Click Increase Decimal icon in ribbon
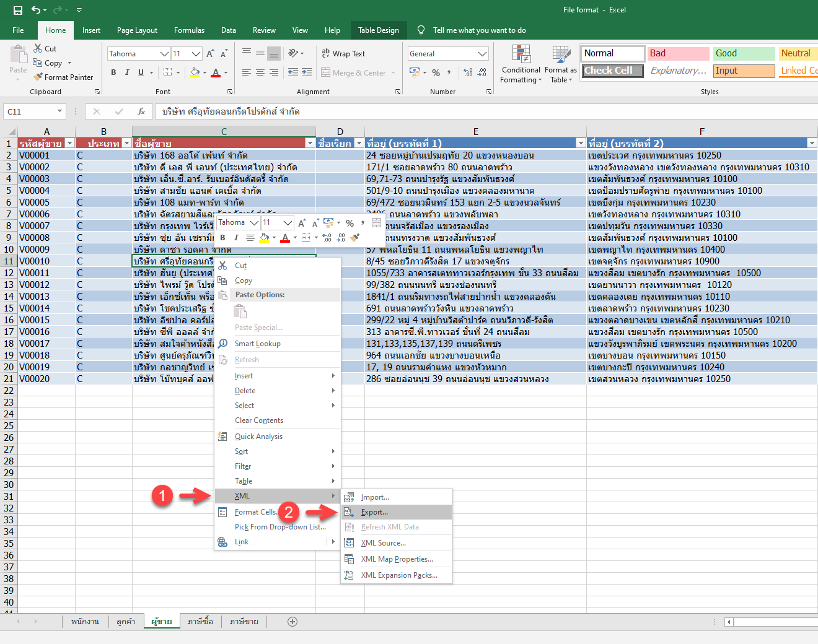The width and height of the screenshot is (818, 644). [x=468, y=72]
